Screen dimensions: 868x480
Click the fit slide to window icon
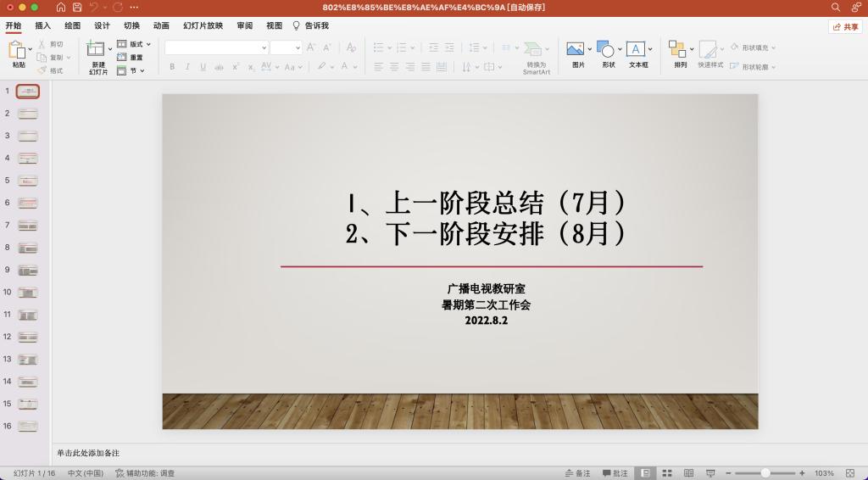849,473
